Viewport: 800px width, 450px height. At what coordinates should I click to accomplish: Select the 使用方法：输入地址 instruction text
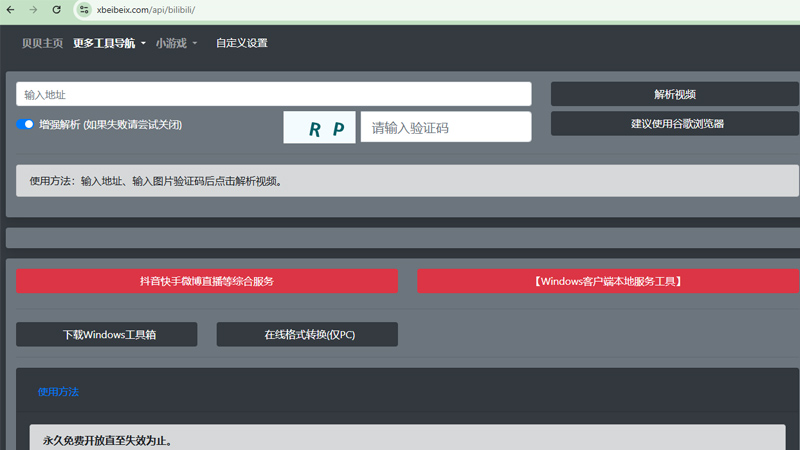(156, 181)
